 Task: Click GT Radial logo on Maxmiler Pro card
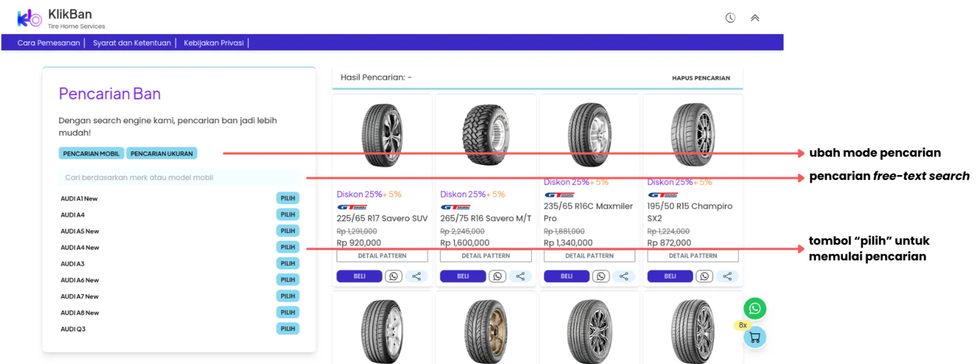(x=559, y=195)
